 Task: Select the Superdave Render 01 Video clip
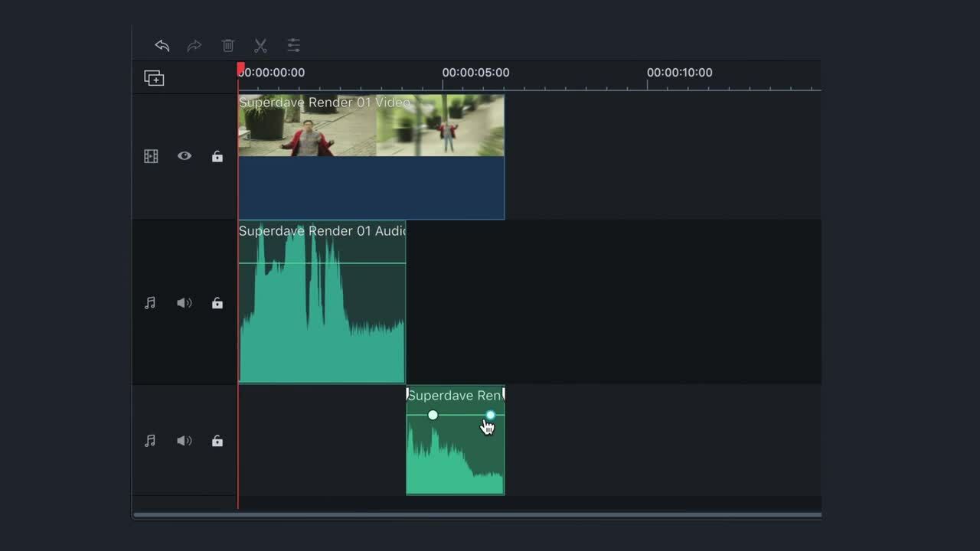371,157
